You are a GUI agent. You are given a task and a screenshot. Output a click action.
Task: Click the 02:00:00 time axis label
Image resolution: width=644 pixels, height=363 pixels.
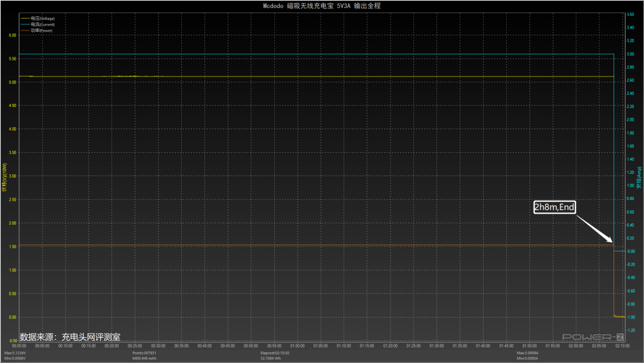576,346
